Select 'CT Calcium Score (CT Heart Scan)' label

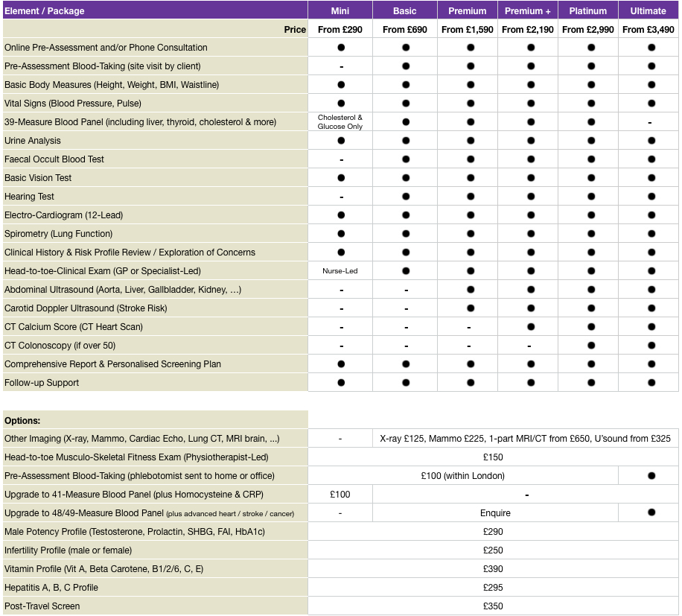74,327
